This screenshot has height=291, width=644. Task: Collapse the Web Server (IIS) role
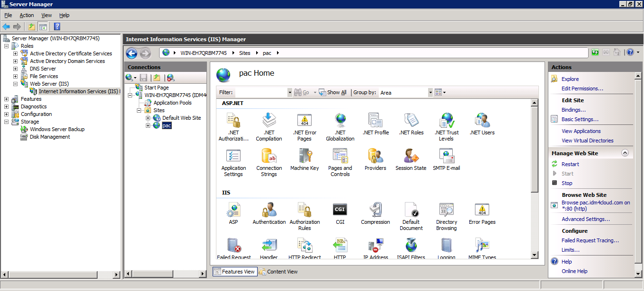[x=16, y=84]
